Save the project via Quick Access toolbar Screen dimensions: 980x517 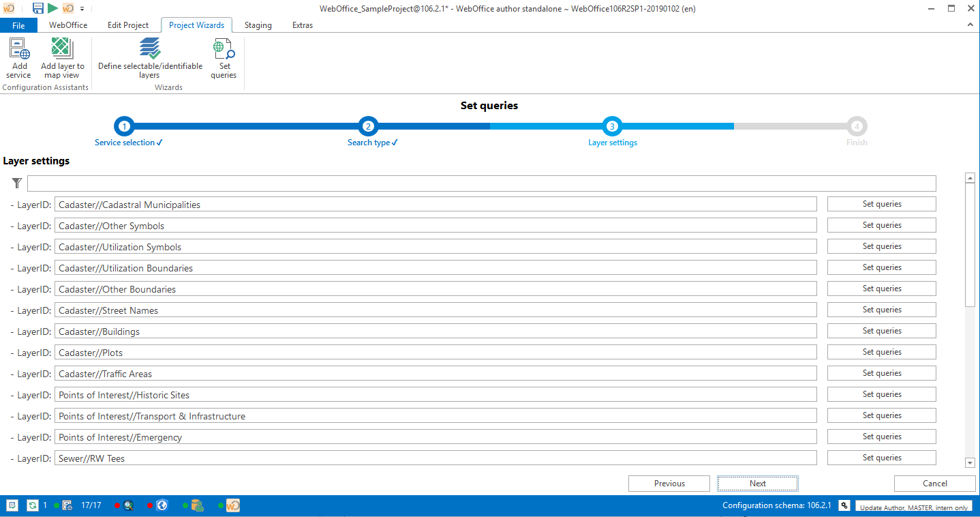pyautogui.click(x=37, y=8)
